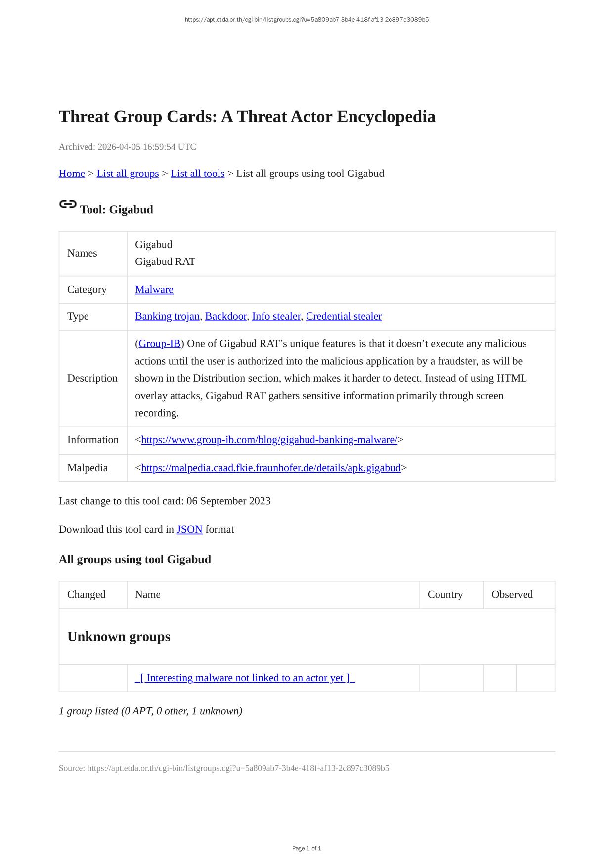Open the group-ib.com Gigabud blog URL

click(269, 440)
